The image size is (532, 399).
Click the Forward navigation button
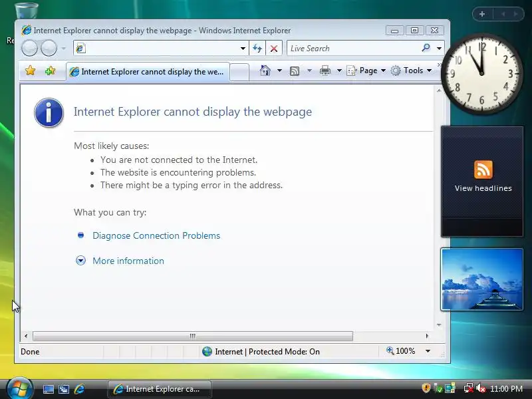[49, 48]
